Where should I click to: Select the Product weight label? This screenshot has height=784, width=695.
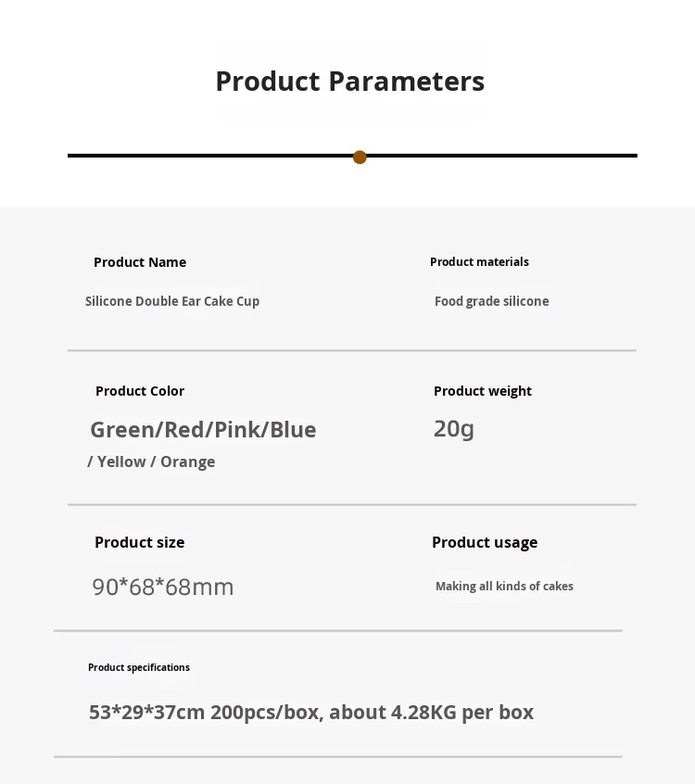coord(483,391)
